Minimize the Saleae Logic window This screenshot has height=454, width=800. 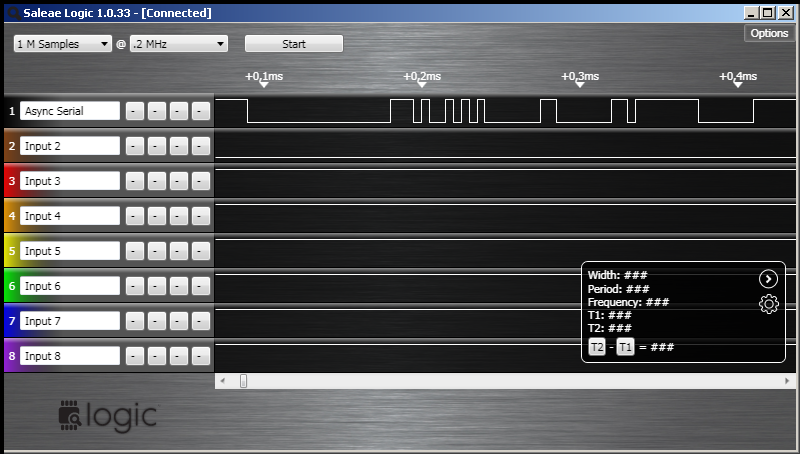751,13
